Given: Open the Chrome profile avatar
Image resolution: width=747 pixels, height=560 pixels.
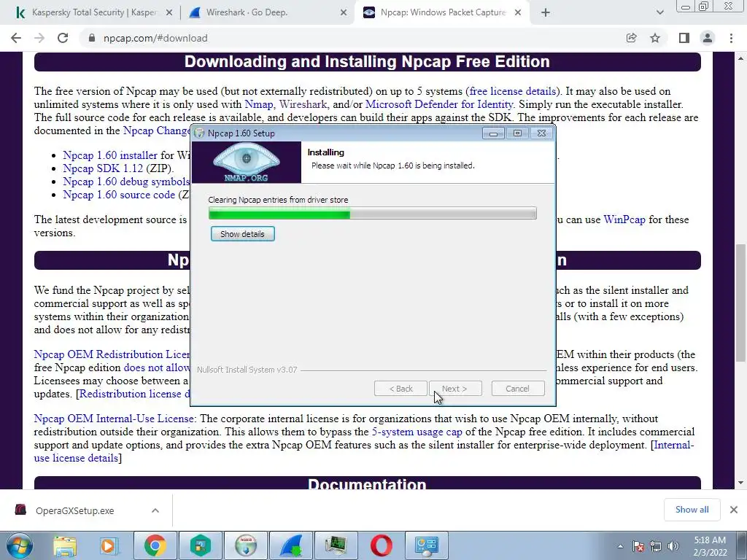Looking at the screenshot, I should (708, 38).
